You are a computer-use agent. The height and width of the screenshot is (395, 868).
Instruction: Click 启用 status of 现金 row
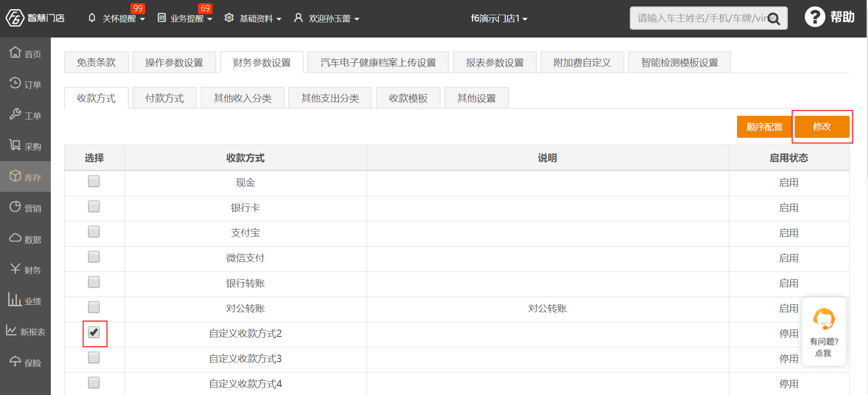point(789,183)
